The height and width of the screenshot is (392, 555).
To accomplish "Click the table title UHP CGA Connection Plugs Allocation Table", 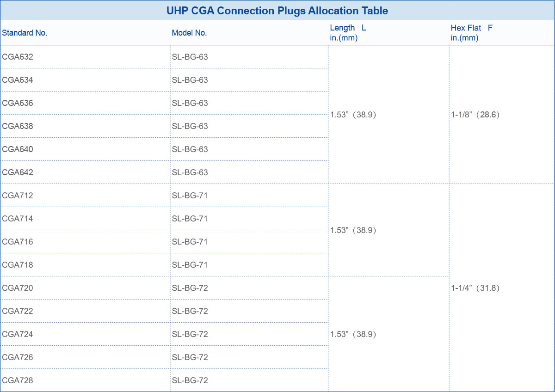I will 277,11.
